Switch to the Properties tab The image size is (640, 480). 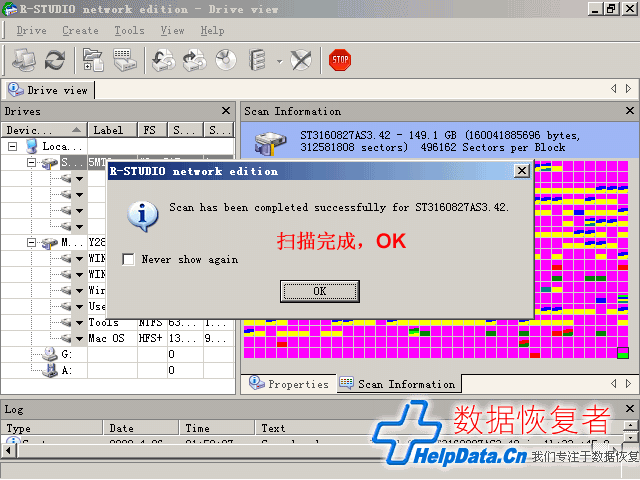[289, 384]
